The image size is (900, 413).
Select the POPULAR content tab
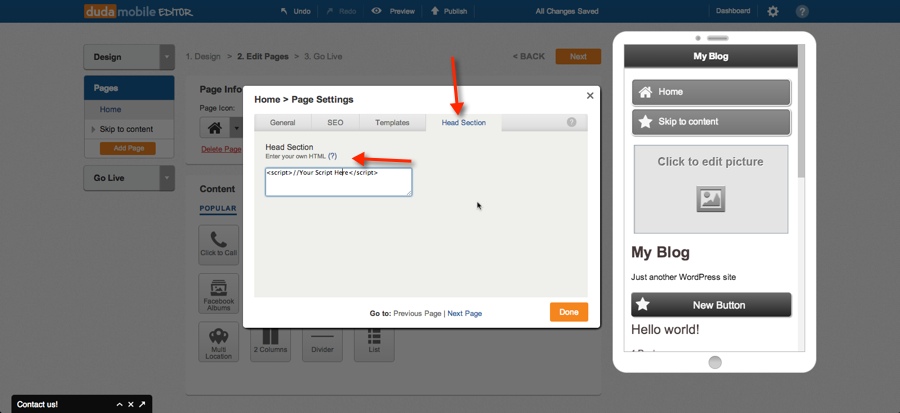pyautogui.click(x=218, y=208)
